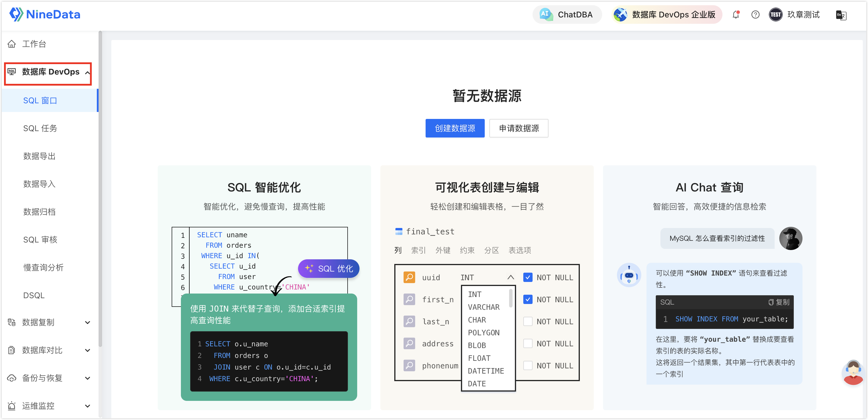The image size is (868, 420).
Task: Click the SQL 优化 purple button
Action: click(328, 269)
